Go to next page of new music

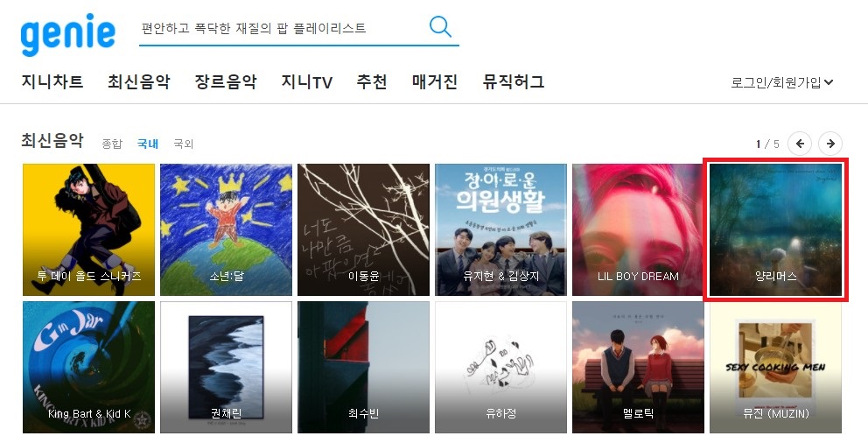[830, 144]
